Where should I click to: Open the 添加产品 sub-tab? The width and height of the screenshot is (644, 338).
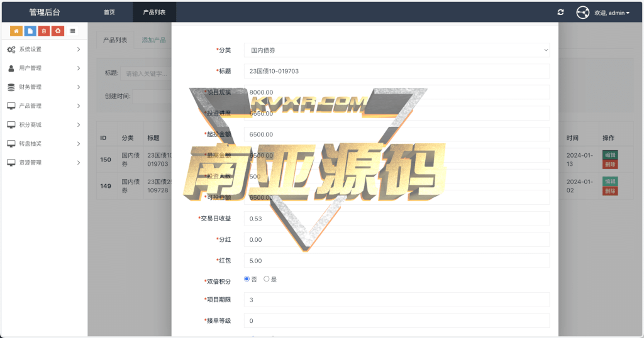[153, 40]
